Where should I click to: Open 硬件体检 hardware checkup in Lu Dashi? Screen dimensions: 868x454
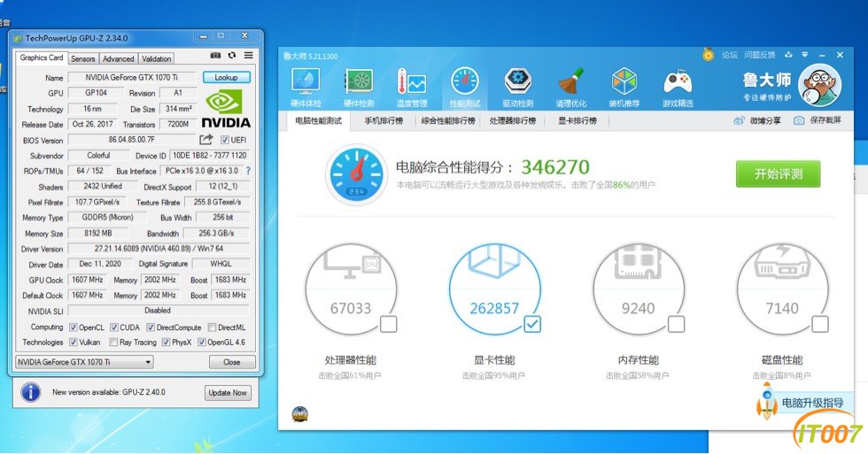[x=306, y=88]
